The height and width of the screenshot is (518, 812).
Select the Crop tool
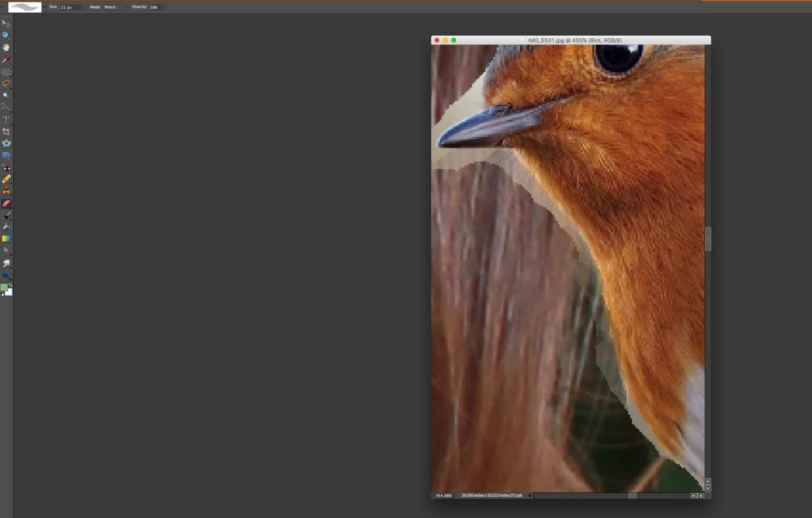[x=6, y=131]
